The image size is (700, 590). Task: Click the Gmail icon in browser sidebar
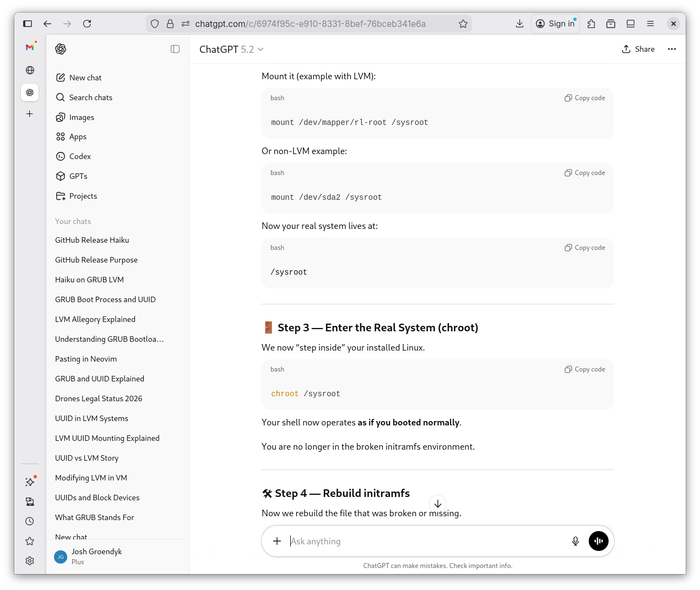(x=30, y=47)
